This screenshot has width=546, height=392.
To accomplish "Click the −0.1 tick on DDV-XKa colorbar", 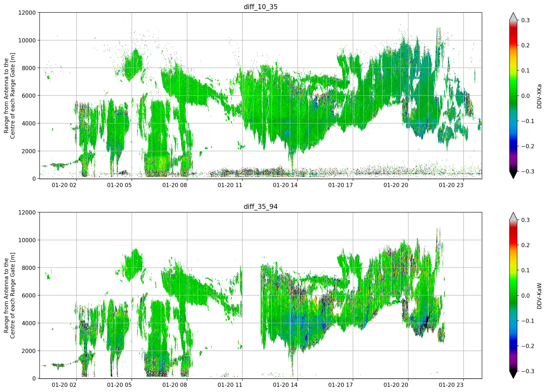I will [x=528, y=121].
